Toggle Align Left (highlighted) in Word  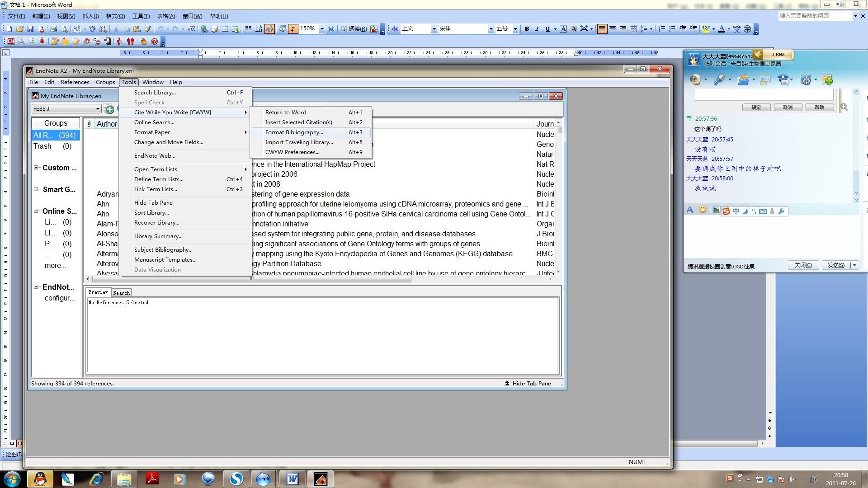[602, 29]
